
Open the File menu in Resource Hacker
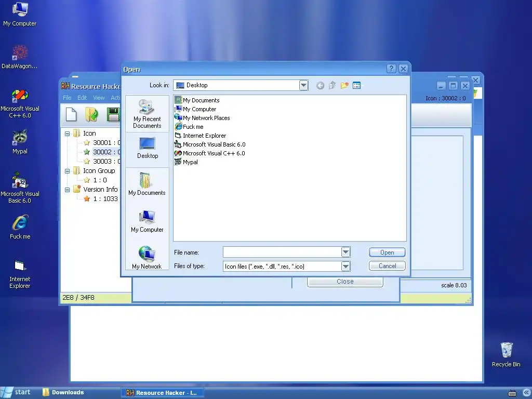click(x=67, y=98)
